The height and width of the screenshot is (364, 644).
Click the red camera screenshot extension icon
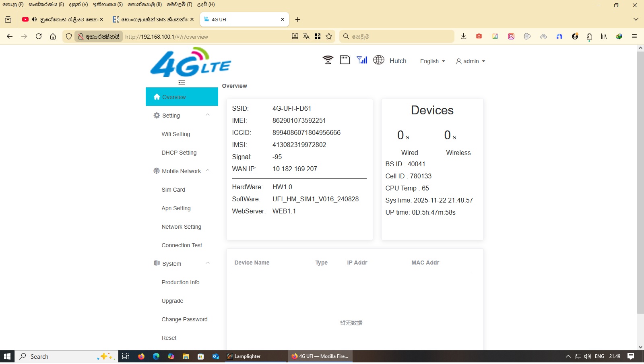[x=479, y=36]
